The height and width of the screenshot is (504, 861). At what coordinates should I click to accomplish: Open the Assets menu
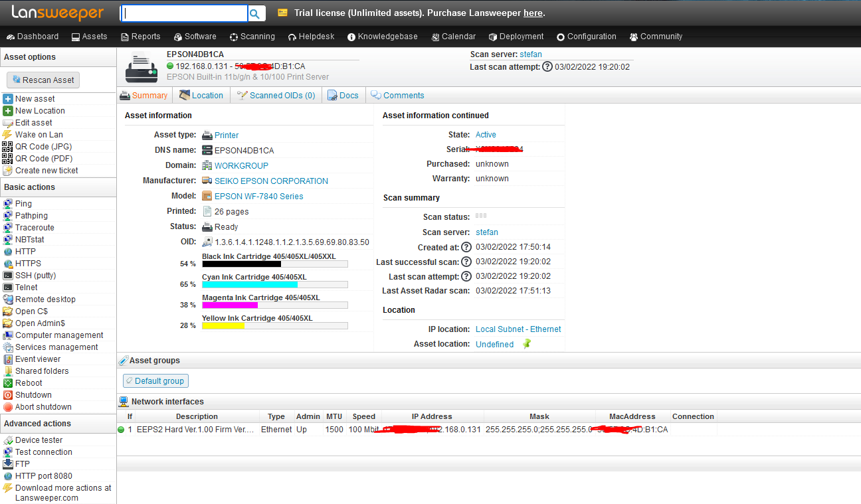click(89, 37)
